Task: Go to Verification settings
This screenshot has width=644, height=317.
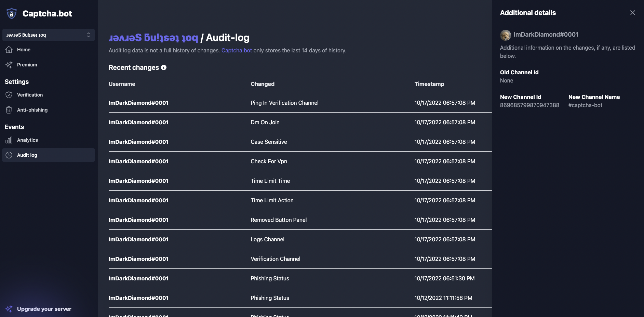Action: (30, 95)
